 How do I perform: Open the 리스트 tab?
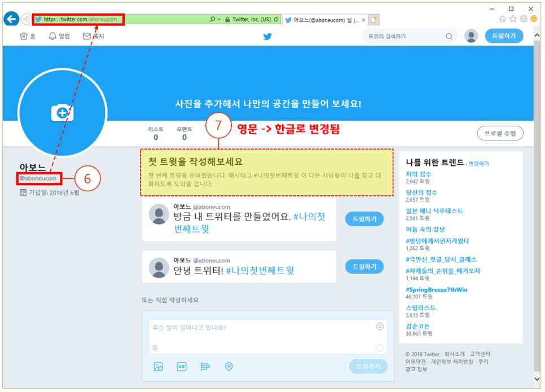click(x=156, y=134)
